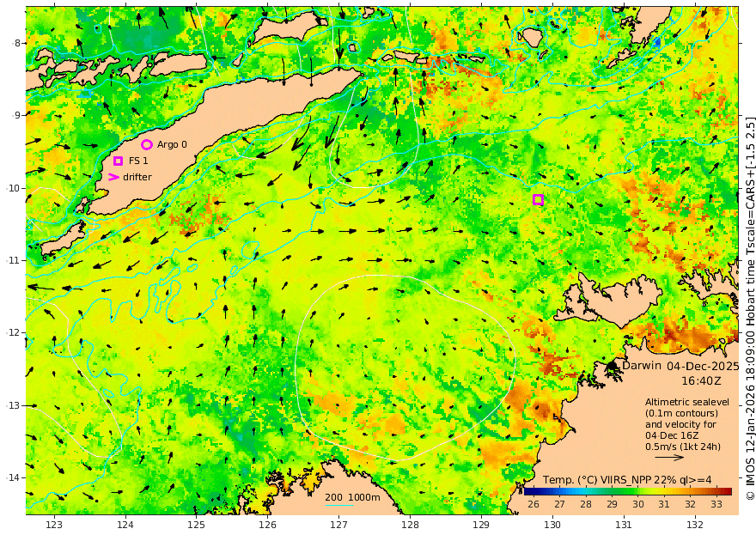
Task: Click the temperature color bar
Action: 628,491
